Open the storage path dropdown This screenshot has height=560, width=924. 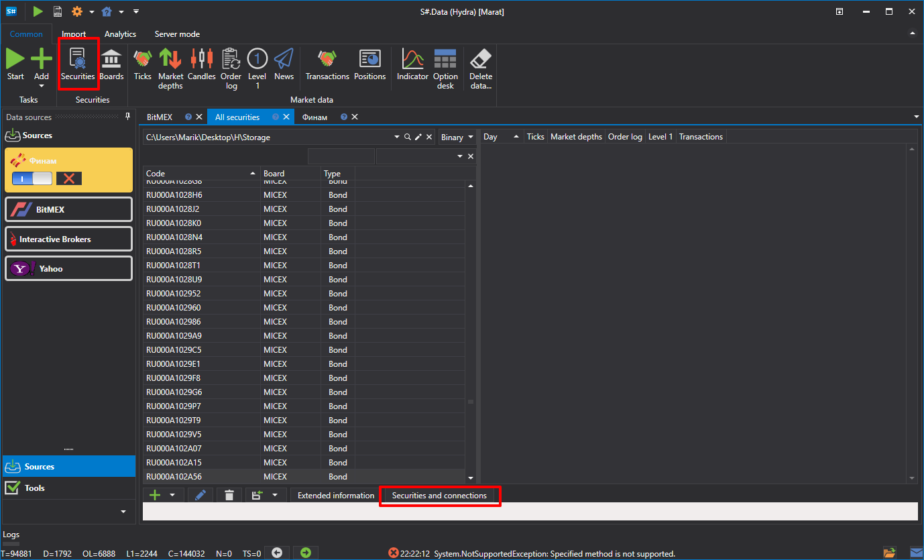pos(396,137)
